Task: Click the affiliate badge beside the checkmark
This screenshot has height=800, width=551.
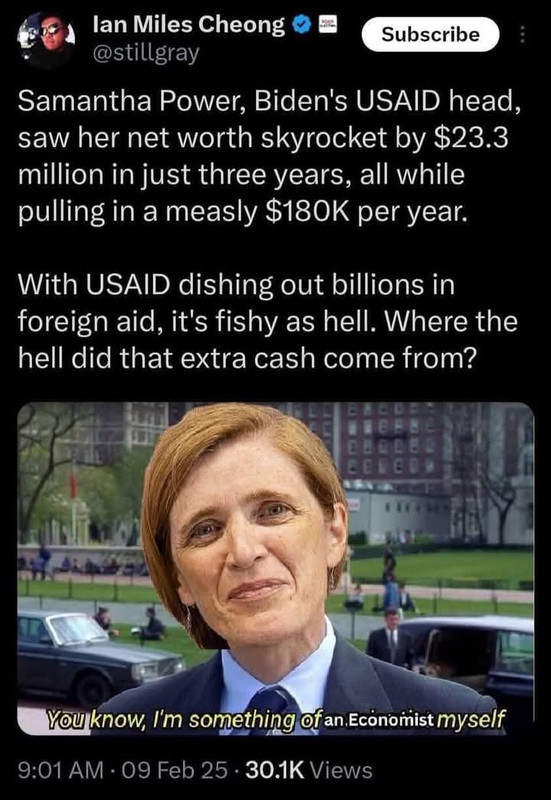Action: (328, 24)
